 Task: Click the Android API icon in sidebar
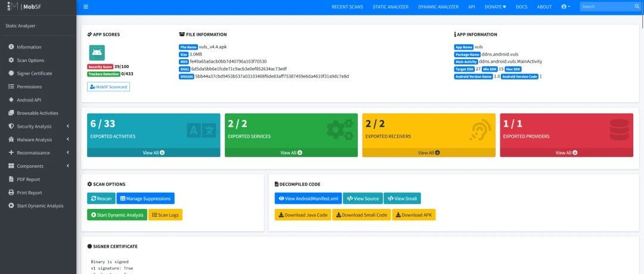11,100
